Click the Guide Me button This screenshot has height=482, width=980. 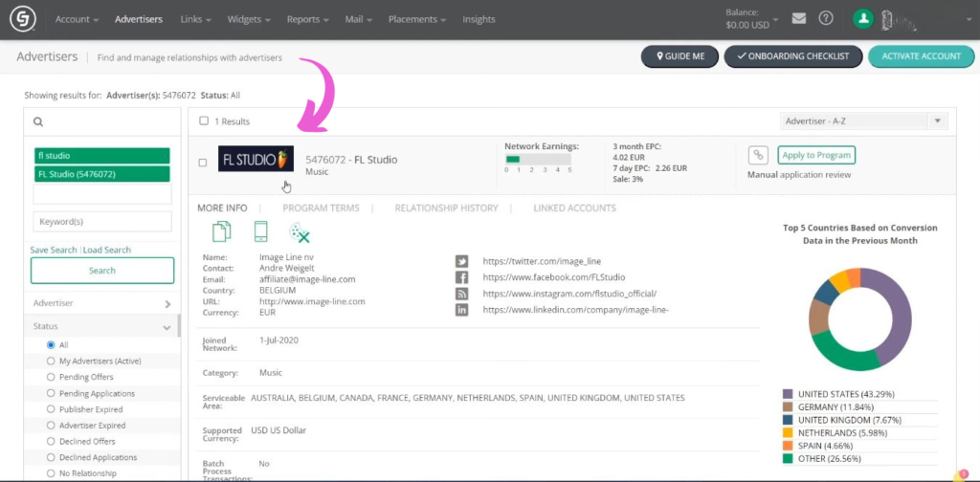click(680, 56)
